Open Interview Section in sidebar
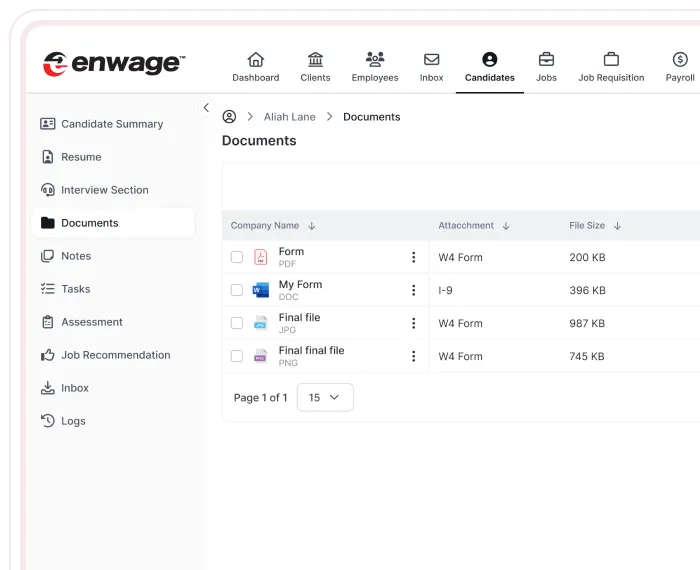The image size is (700, 570). click(104, 190)
